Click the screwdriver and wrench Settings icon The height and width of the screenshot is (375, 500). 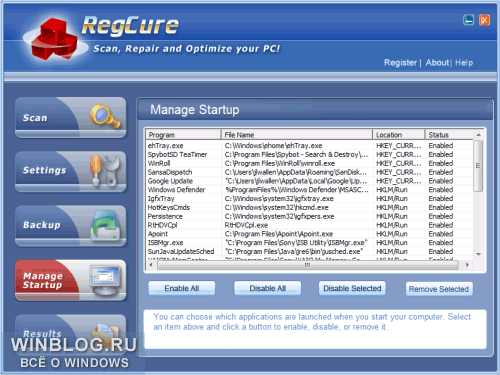point(105,171)
